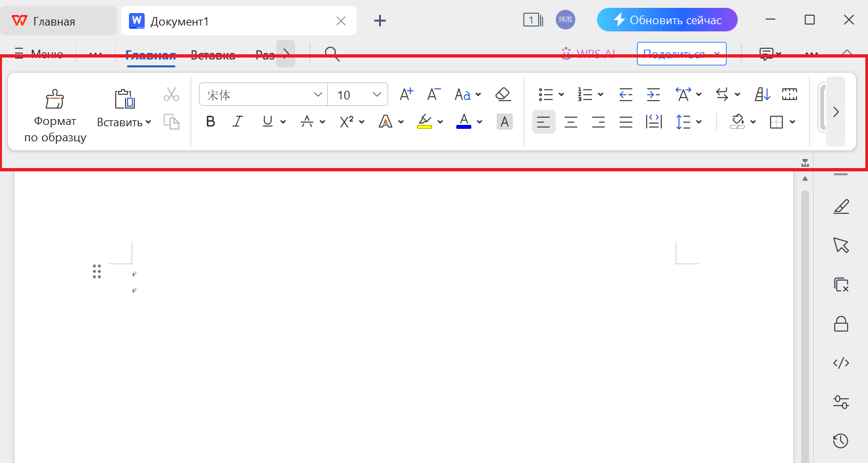Click the Format Painter (Формат по образцу) button
The width and height of the screenshot is (868, 463).
tap(55, 115)
